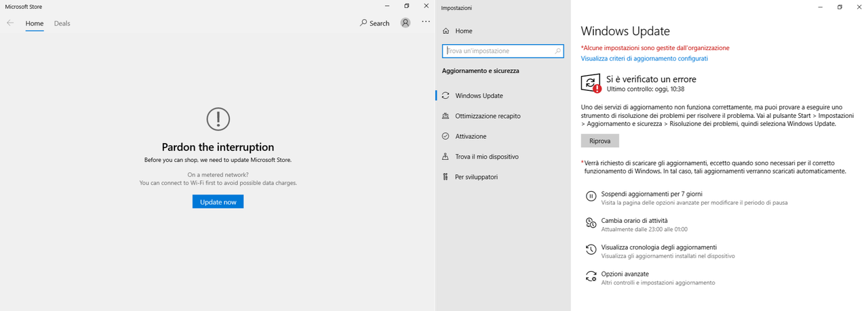Click the magnifier in settings search box
This screenshot has height=311, width=868.
tap(558, 51)
